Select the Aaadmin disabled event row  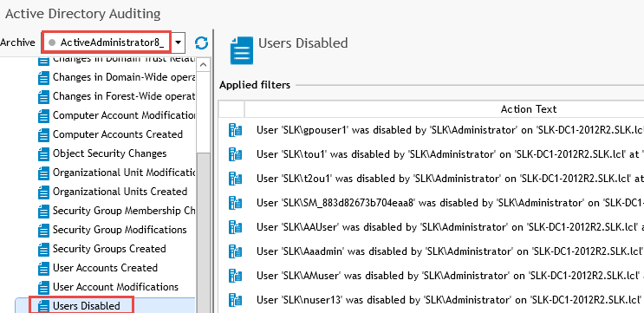[432, 251]
